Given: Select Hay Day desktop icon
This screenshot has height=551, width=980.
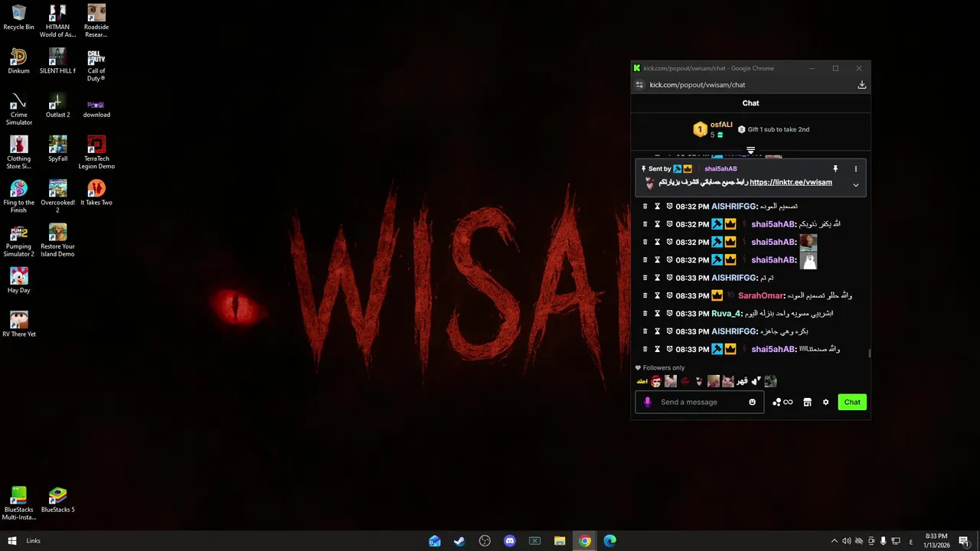Looking at the screenshot, I should (x=19, y=281).
